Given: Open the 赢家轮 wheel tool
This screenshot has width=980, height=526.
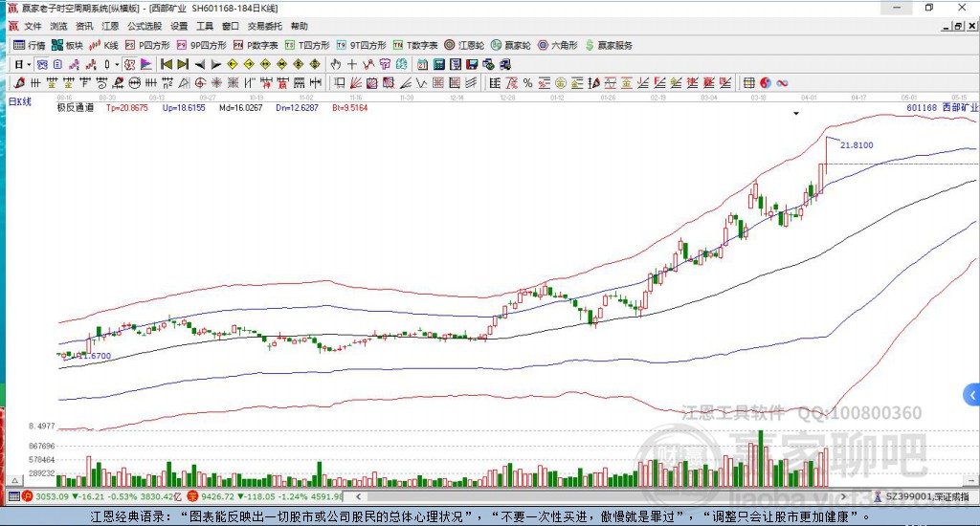Looking at the screenshot, I should (511, 45).
